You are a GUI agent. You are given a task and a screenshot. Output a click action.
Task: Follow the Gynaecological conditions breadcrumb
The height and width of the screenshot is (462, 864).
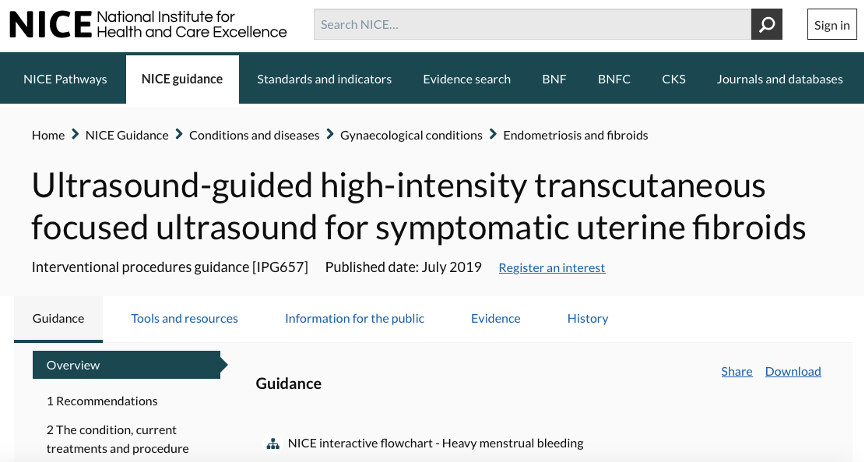[411, 135]
